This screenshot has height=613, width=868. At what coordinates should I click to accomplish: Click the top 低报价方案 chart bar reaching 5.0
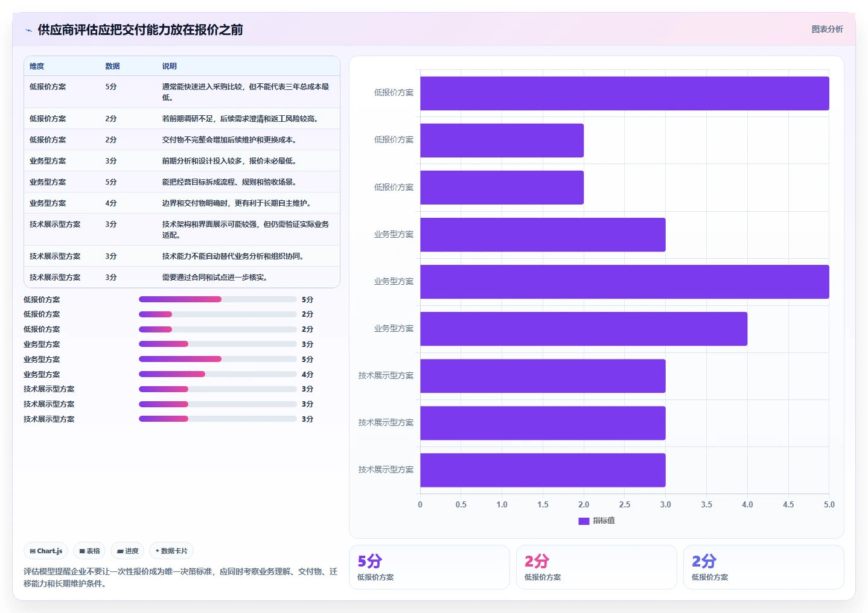click(x=625, y=93)
